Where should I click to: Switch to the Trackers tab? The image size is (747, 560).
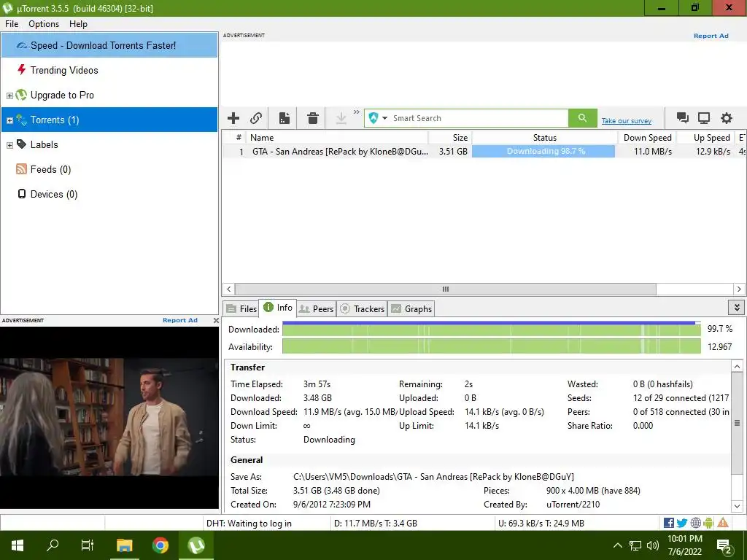[x=362, y=308]
